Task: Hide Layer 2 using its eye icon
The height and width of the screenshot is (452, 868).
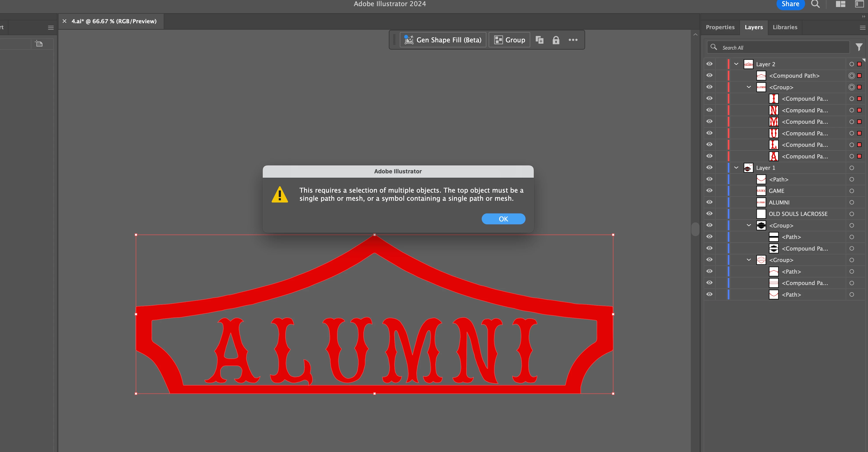Action: tap(709, 64)
